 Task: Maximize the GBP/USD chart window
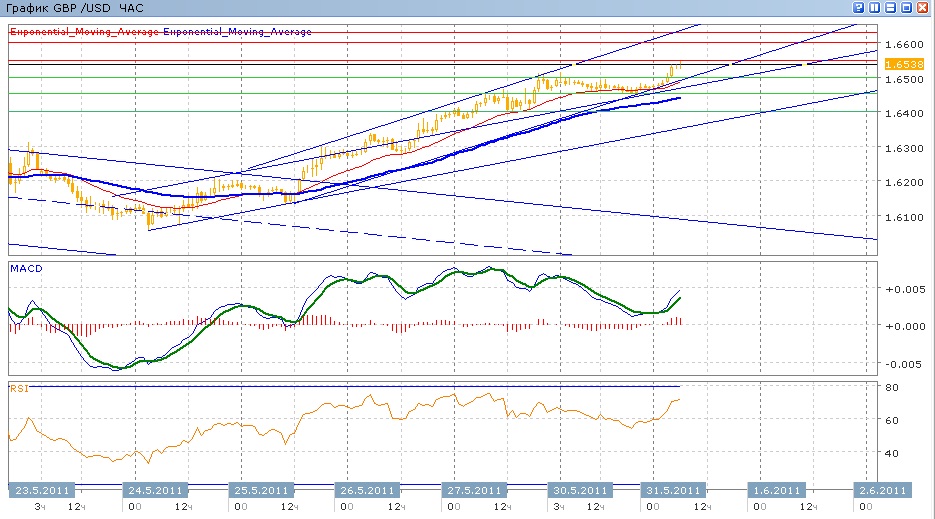[907, 7]
